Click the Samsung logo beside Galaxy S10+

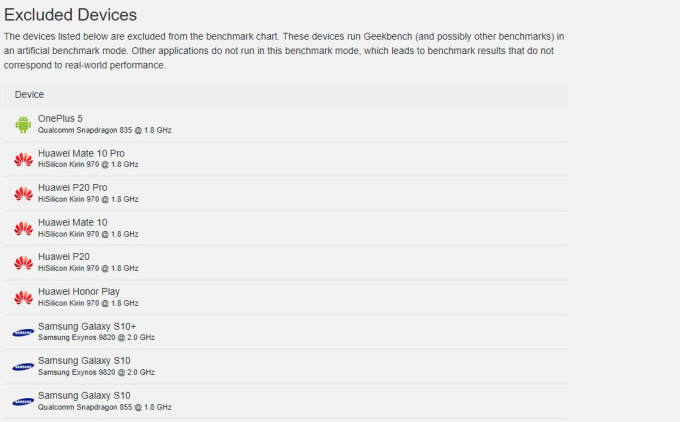pyautogui.click(x=23, y=333)
